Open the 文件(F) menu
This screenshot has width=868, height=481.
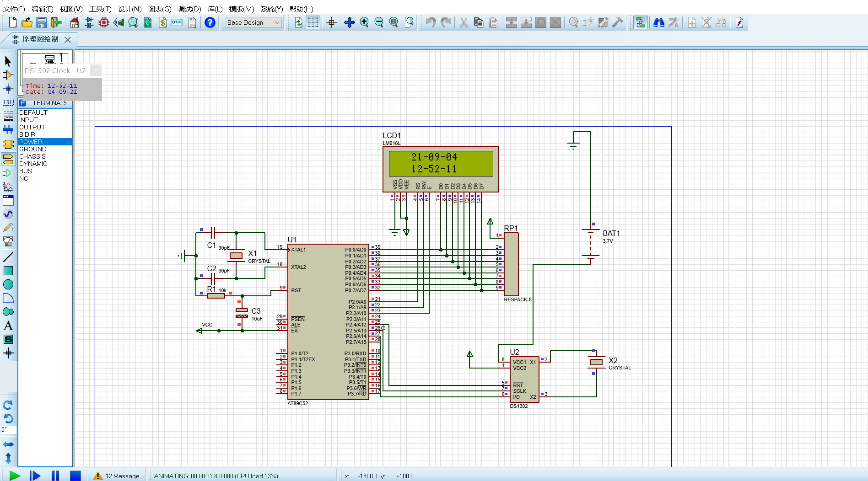click(x=14, y=9)
